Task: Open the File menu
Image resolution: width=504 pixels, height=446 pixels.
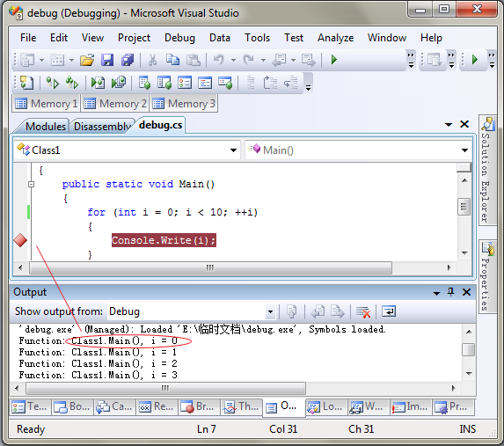Action: click(x=28, y=38)
